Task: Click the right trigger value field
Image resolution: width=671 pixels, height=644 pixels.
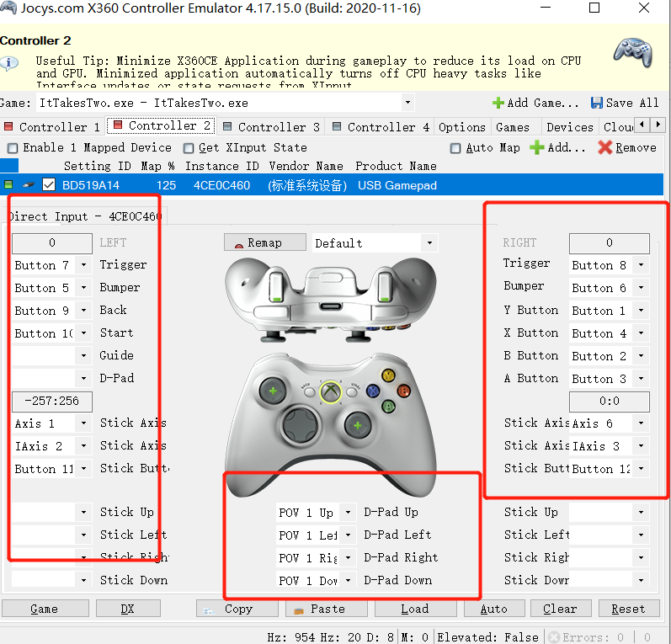Action: point(610,243)
